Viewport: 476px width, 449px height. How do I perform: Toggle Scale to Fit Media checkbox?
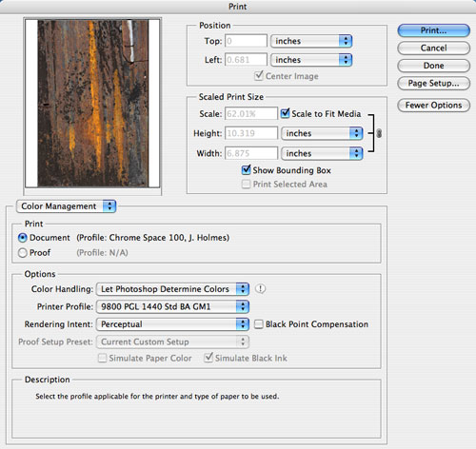[286, 113]
